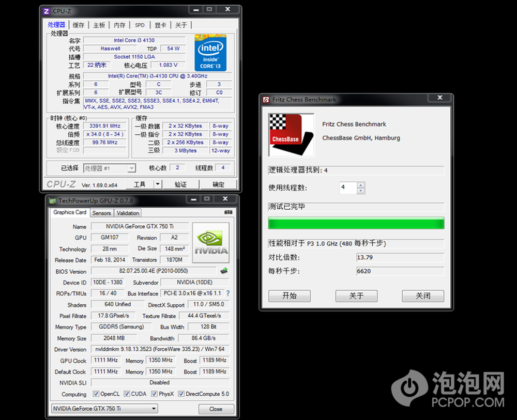Open the Sensors tab in GPU-Z
The width and height of the screenshot is (517, 420).
tap(101, 213)
